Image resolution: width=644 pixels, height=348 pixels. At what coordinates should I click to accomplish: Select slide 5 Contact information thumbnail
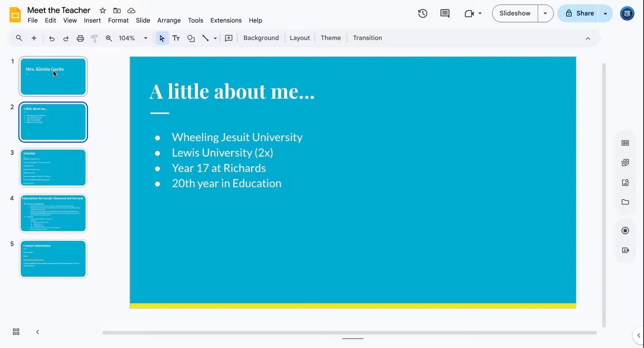click(x=53, y=259)
